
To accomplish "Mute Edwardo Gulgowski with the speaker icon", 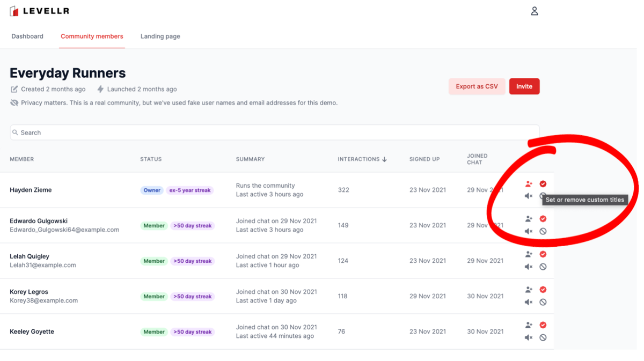I will coord(529,231).
